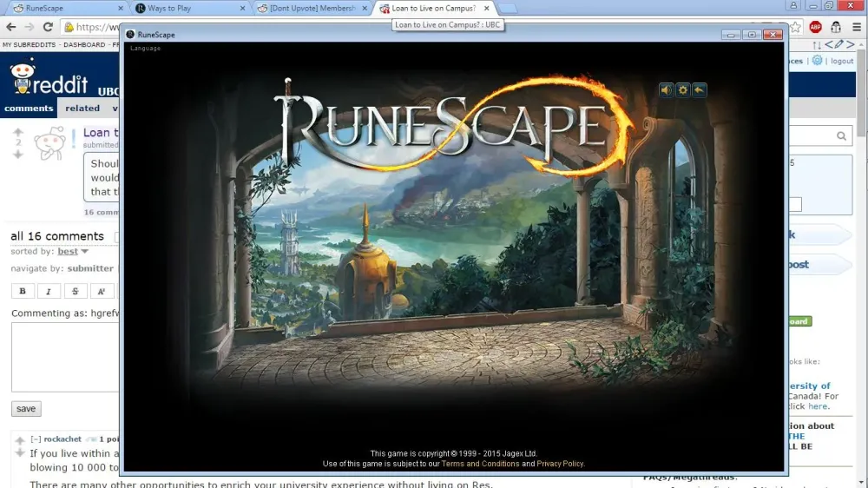Reload the current Chrome page
Screen dimensions: 868x488
point(48,27)
